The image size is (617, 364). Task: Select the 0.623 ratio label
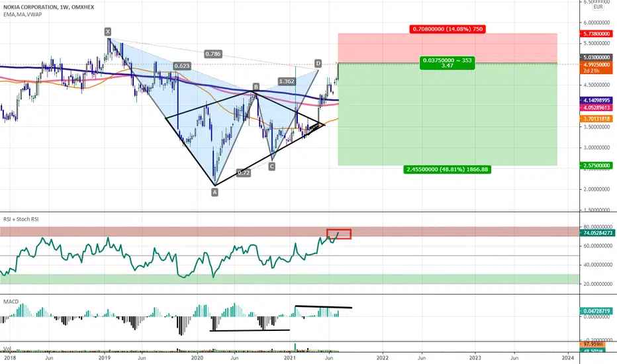pos(182,66)
